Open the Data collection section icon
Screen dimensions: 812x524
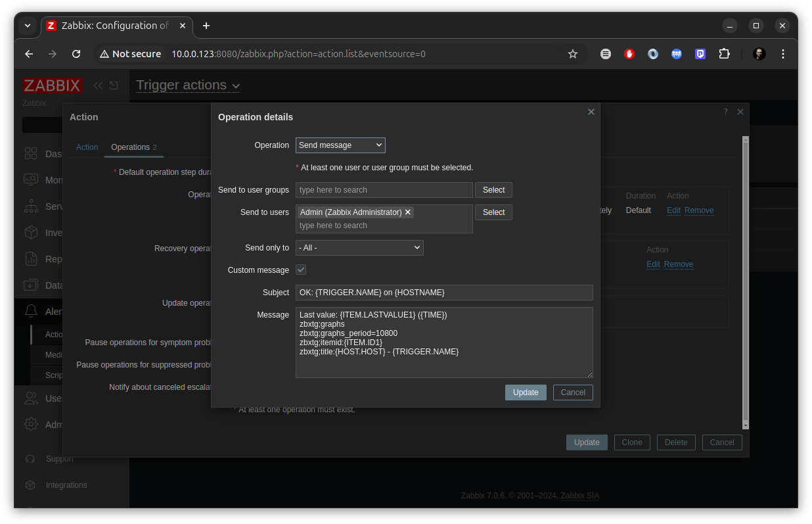[x=31, y=285]
